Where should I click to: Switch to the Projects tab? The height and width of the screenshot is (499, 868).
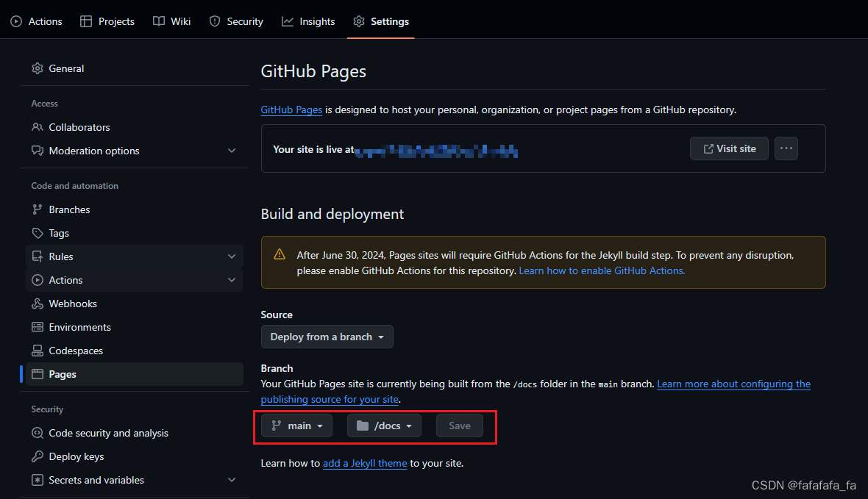(107, 21)
